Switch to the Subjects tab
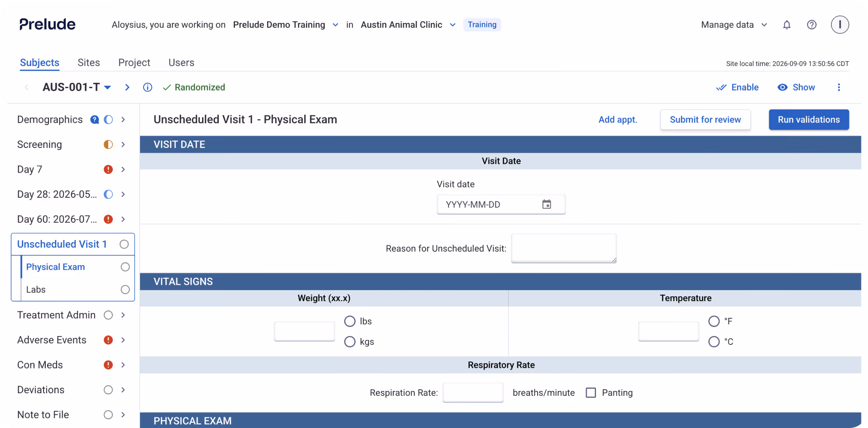The width and height of the screenshot is (868, 428). (x=40, y=63)
